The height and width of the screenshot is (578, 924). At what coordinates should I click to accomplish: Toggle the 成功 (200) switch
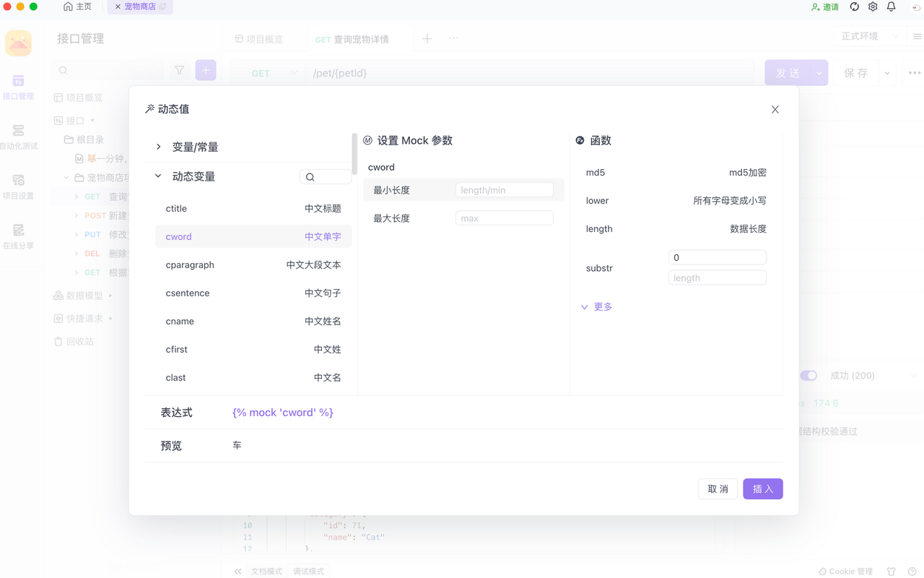808,375
